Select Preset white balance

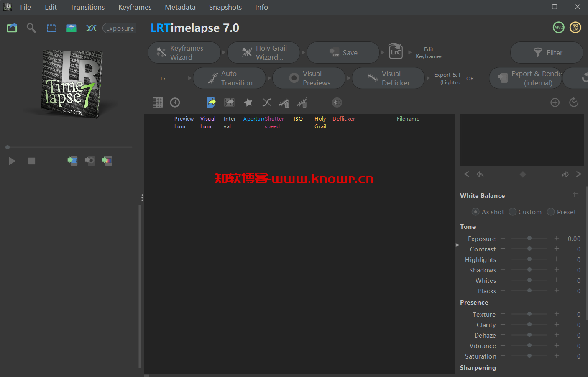551,212
